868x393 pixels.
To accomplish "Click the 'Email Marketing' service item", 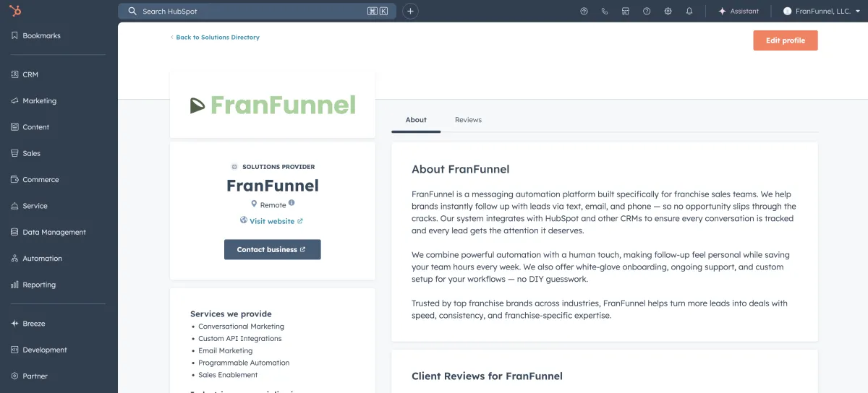I will pyautogui.click(x=226, y=351).
